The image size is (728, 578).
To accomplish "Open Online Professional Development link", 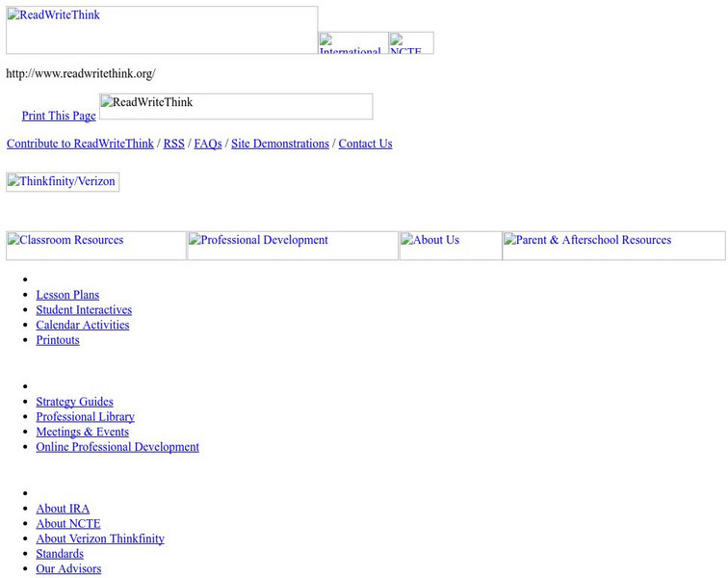I will [x=117, y=447].
